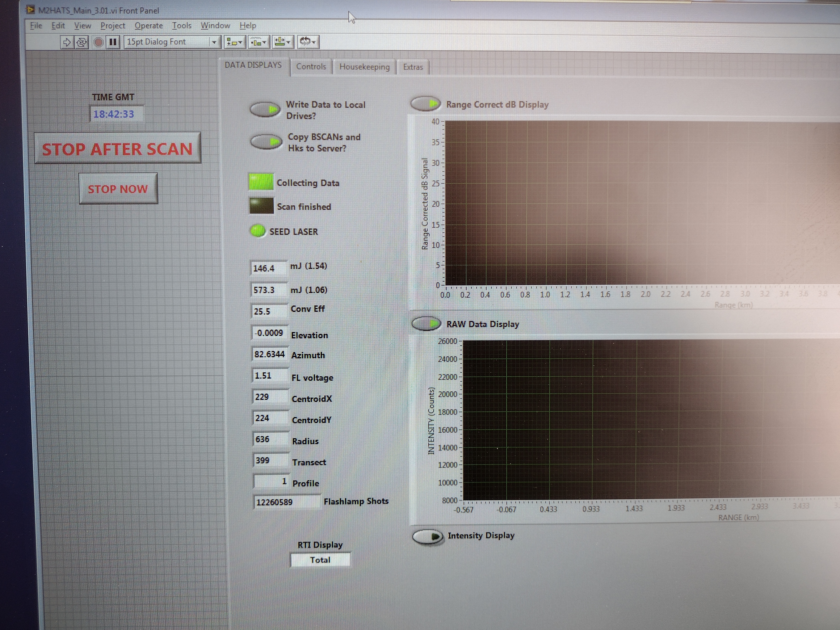Image resolution: width=840 pixels, height=630 pixels.
Task: Open the Distribute Objects tool
Action: [259, 42]
